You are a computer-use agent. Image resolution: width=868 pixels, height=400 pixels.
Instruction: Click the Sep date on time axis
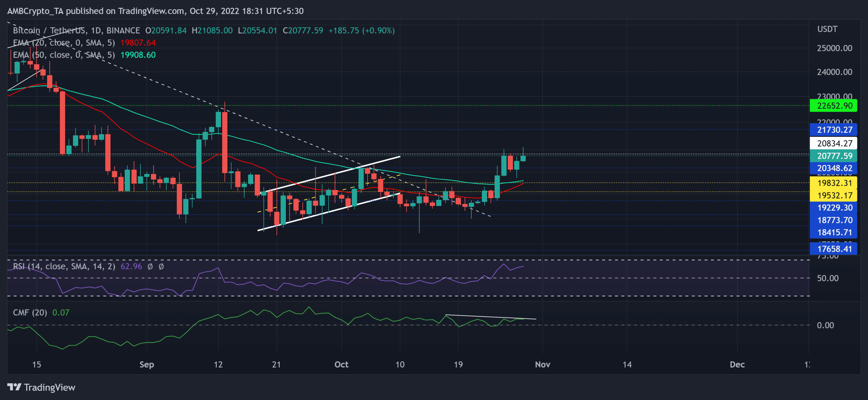tap(147, 364)
